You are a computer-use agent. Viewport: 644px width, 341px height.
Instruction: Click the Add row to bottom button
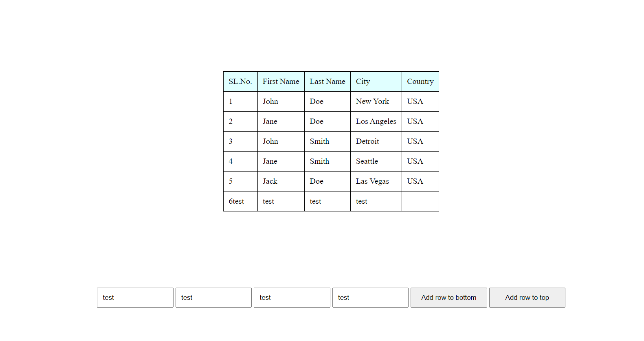tap(448, 297)
